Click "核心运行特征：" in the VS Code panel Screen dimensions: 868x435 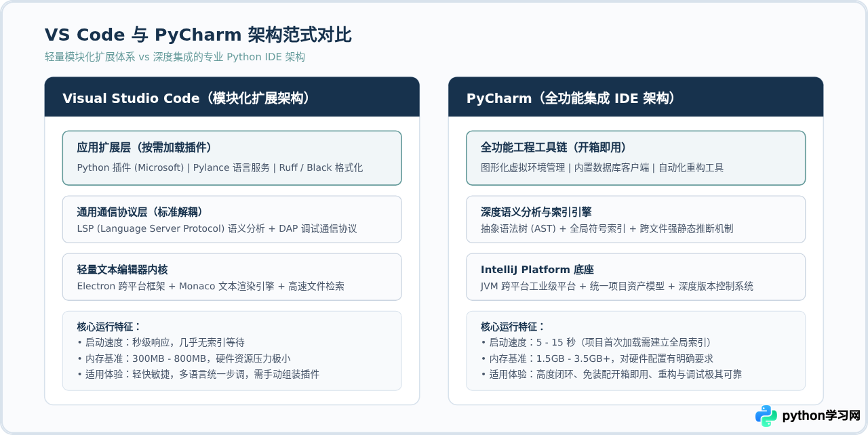tap(108, 327)
